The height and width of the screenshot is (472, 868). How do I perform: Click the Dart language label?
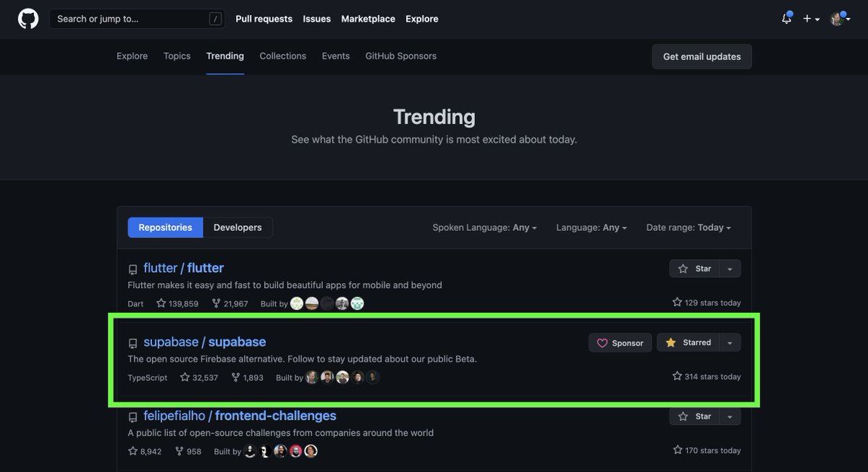point(135,304)
